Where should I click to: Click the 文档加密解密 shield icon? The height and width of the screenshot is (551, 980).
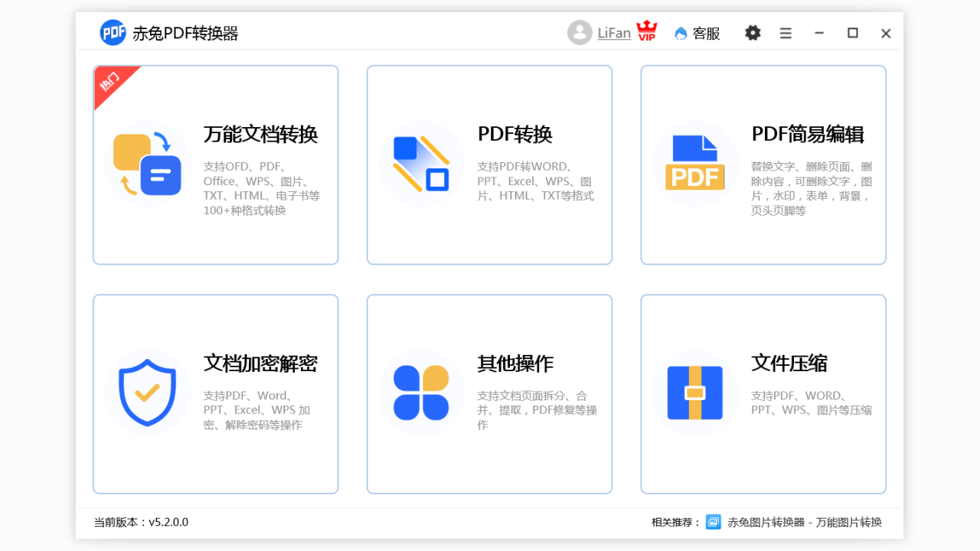(148, 393)
